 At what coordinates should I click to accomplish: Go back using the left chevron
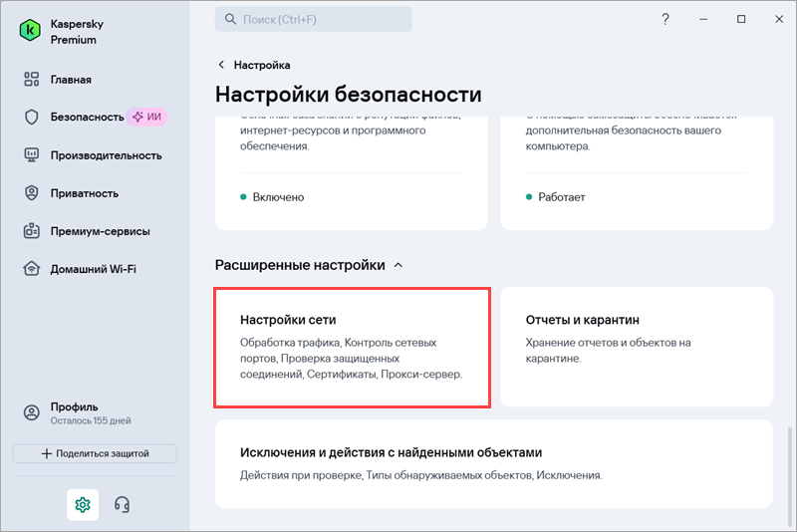tap(221, 65)
